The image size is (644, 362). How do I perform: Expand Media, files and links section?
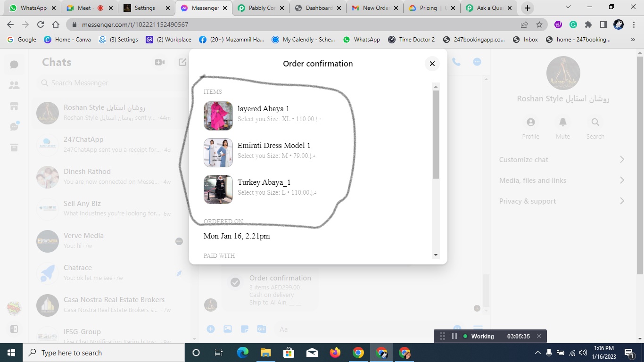tap(562, 180)
